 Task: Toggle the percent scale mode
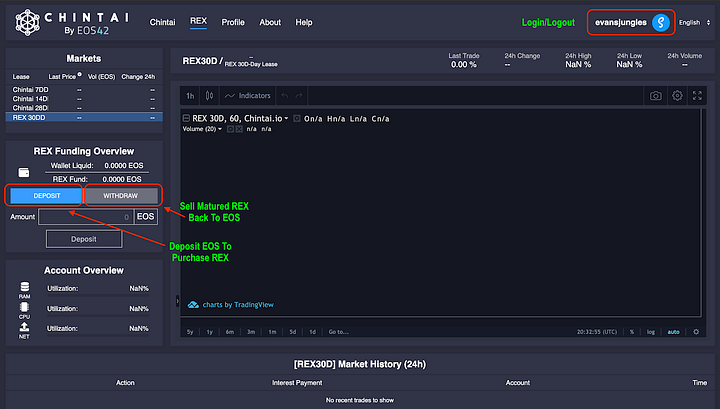pos(632,331)
